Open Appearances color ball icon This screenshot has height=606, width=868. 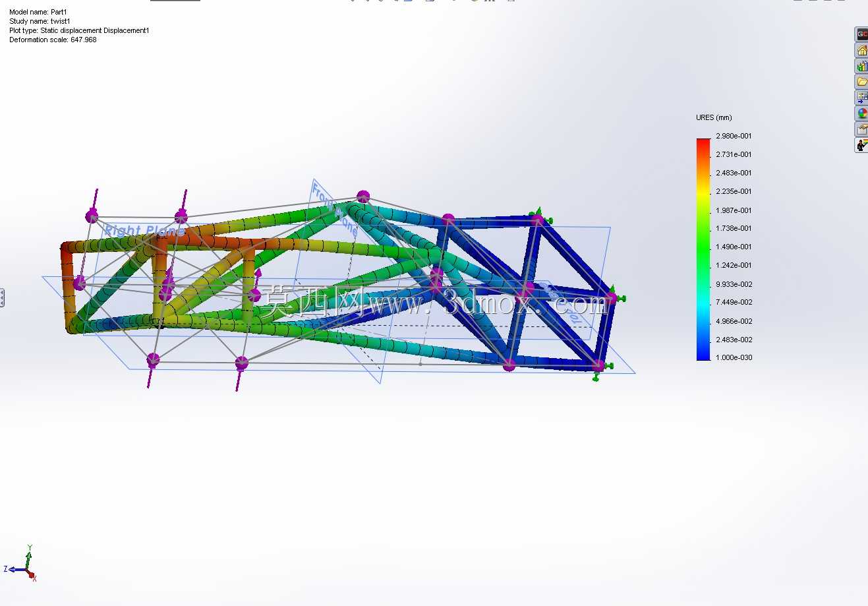(x=861, y=113)
